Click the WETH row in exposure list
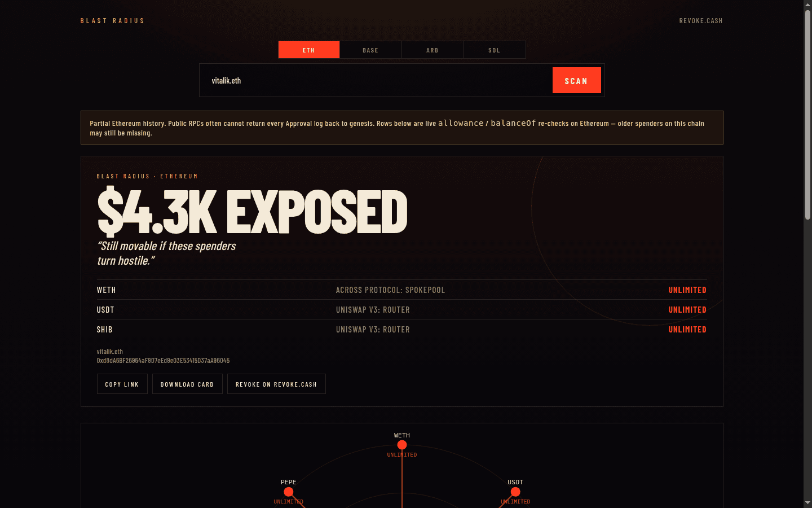This screenshot has width=812, height=508. pyautogui.click(x=401, y=290)
